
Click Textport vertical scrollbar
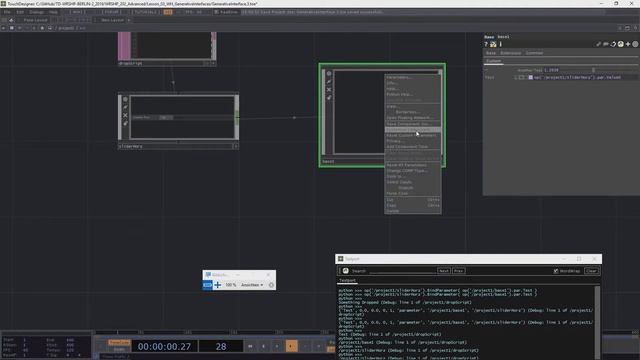(597, 322)
